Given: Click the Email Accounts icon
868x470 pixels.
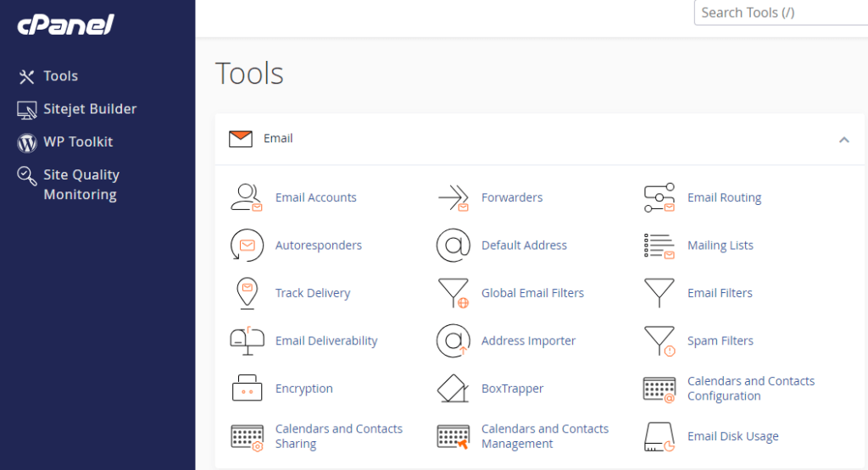Looking at the screenshot, I should tap(247, 197).
